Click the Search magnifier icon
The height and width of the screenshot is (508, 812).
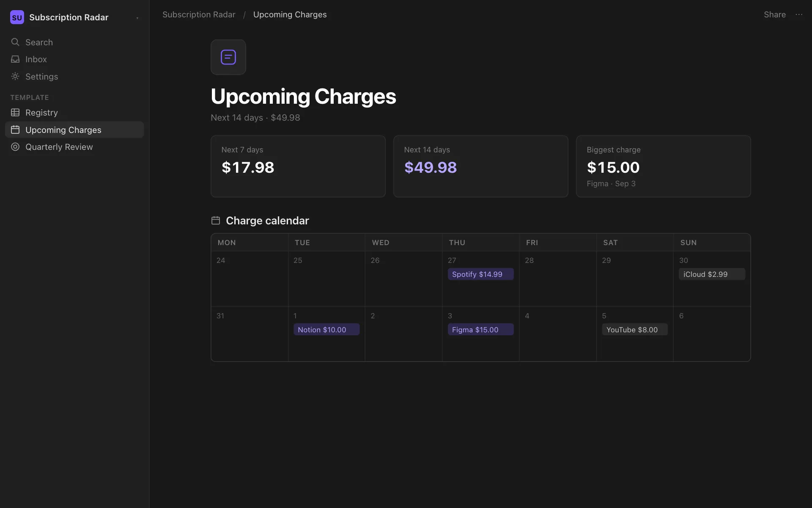(x=15, y=42)
